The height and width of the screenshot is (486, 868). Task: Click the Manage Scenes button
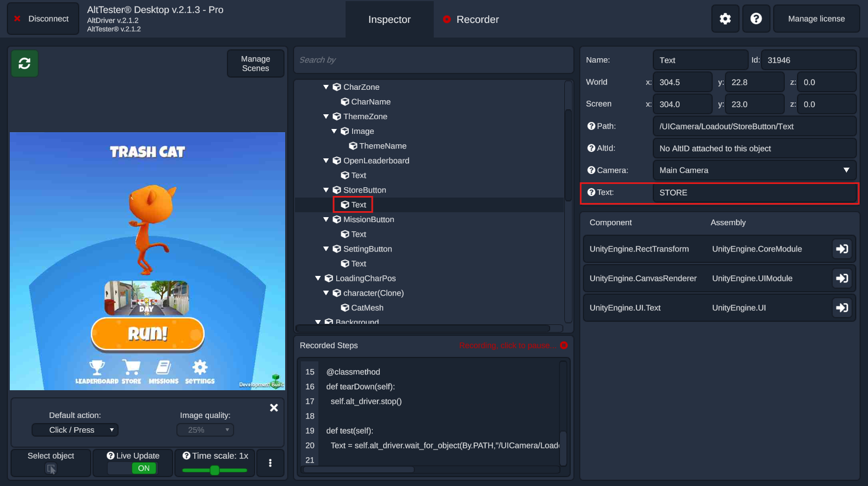tap(255, 64)
